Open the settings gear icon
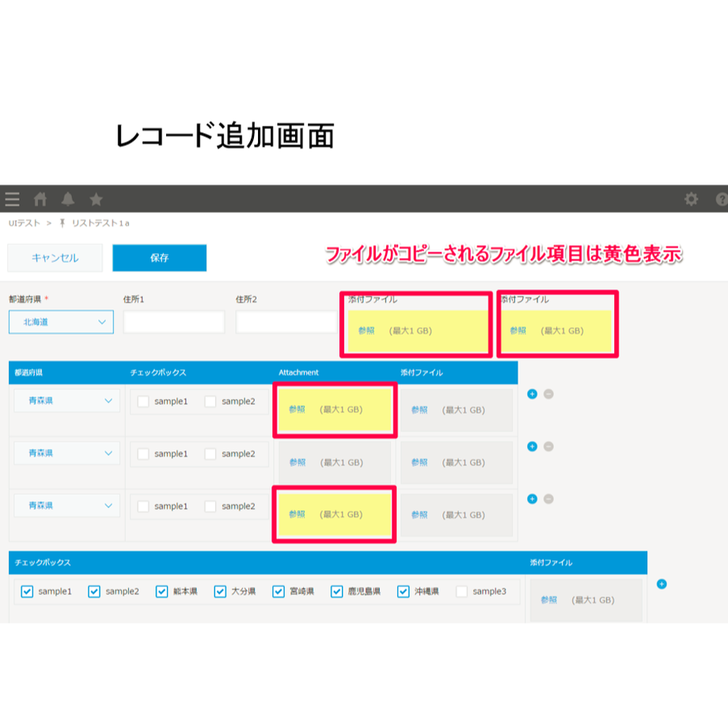This screenshot has height=728, width=728. tap(691, 199)
